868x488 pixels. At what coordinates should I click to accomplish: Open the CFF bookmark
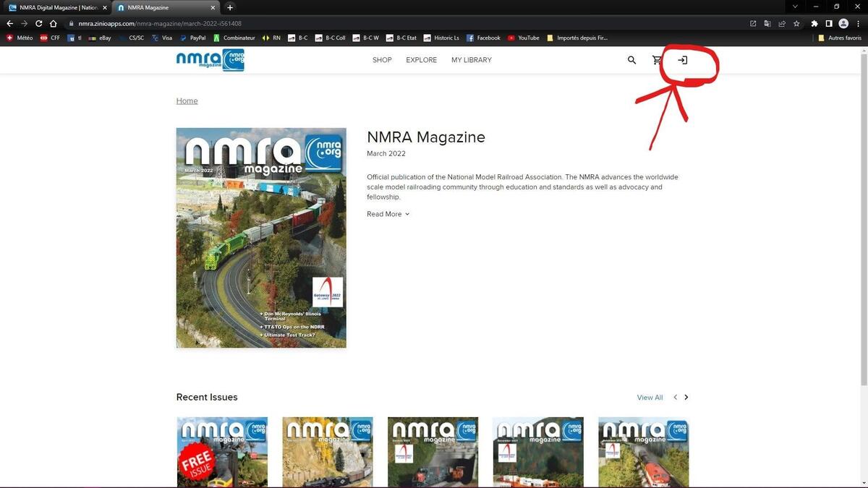(50, 38)
